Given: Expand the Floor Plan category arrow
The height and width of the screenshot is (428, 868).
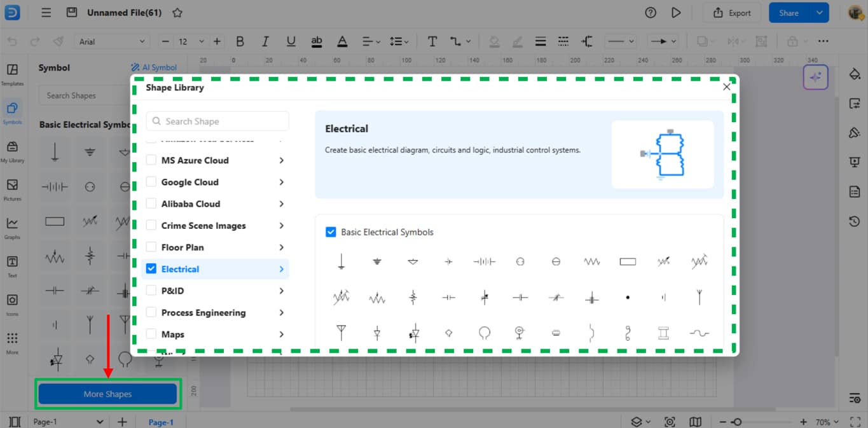Looking at the screenshot, I should tap(281, 247).
